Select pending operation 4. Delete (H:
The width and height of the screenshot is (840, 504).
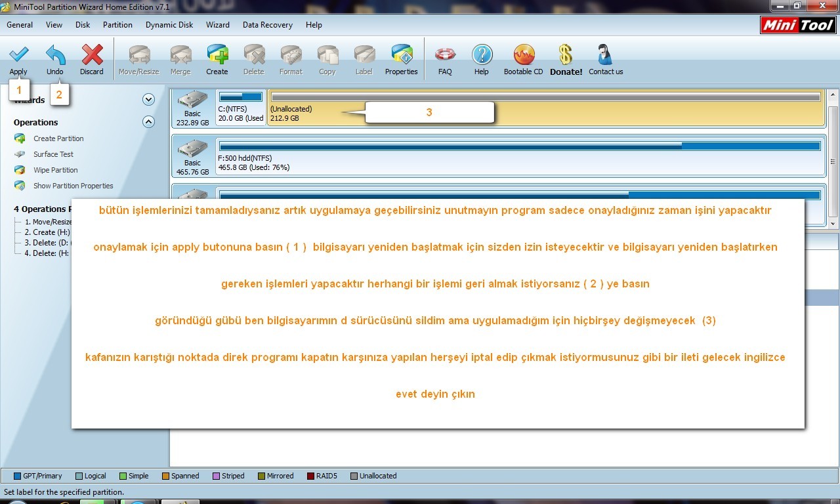47,253
